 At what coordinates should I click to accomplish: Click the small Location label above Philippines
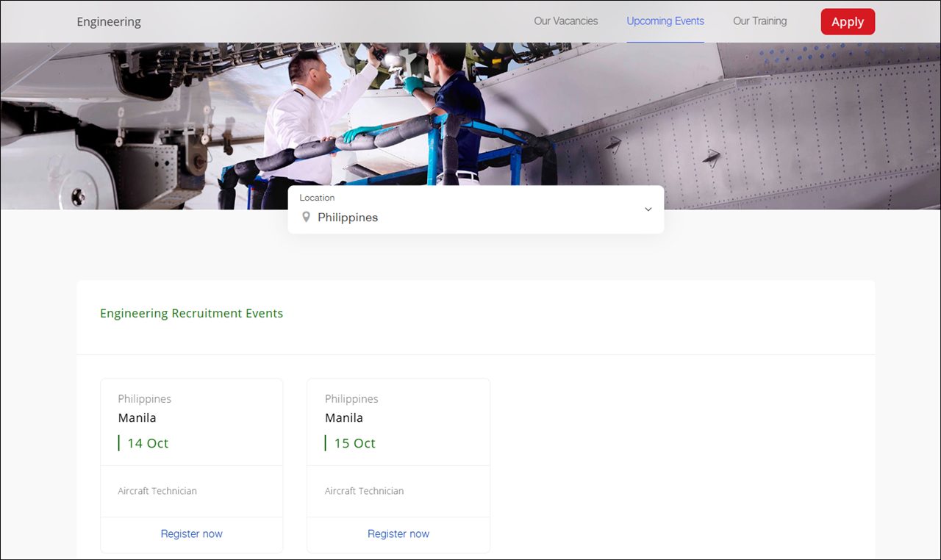pyautogui.click(x=317, y=198)
